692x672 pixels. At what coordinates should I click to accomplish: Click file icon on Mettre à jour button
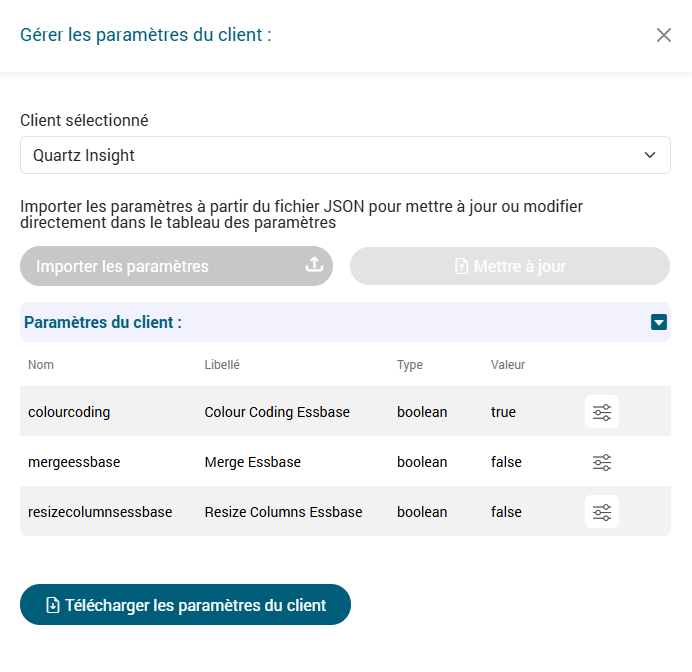[462, 267]
